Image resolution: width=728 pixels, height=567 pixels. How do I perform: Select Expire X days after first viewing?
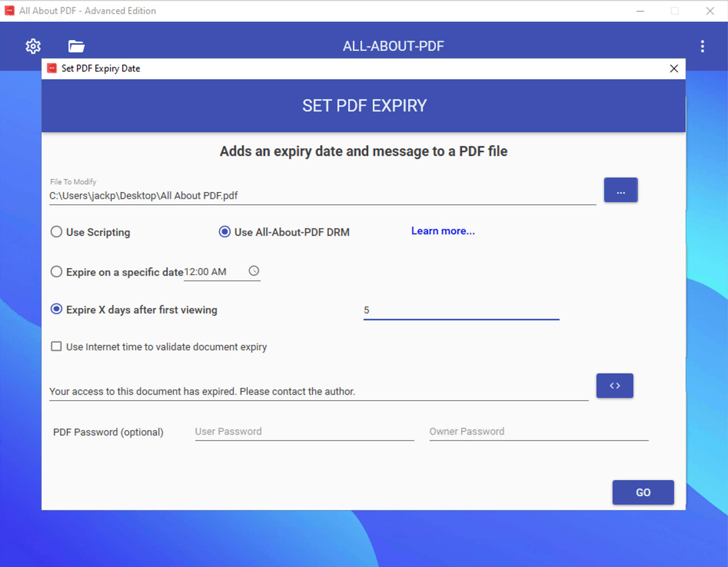tap(56, 309)
